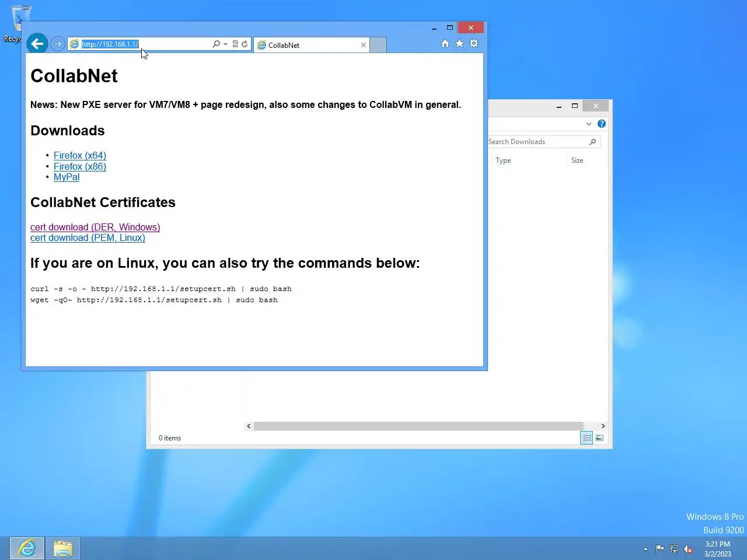Expand the ribbon chevron in the Downloads window
The width and height of the screenshot is (747, 560).
pyautogui.click(x=589, y=124)
